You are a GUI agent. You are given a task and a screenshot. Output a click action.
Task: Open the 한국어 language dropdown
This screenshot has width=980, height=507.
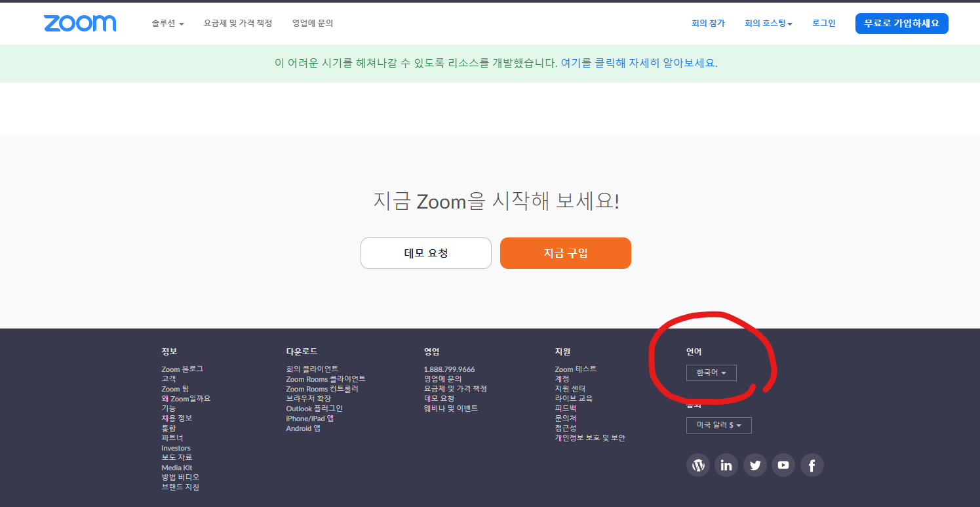tap(711, 373)
